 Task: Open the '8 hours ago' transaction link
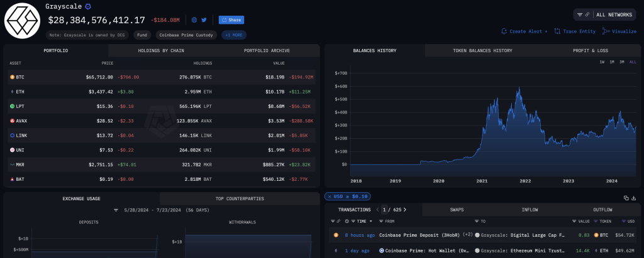[359, 235]
